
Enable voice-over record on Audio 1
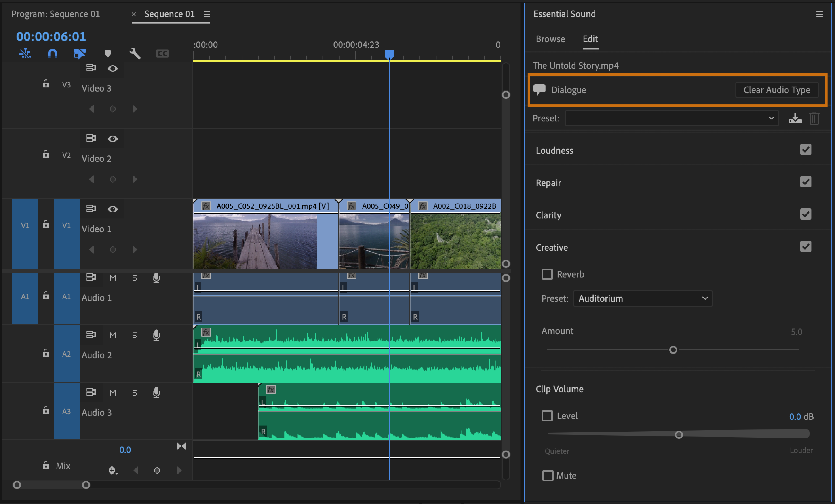pyautogui.click(x=156, y=278)
